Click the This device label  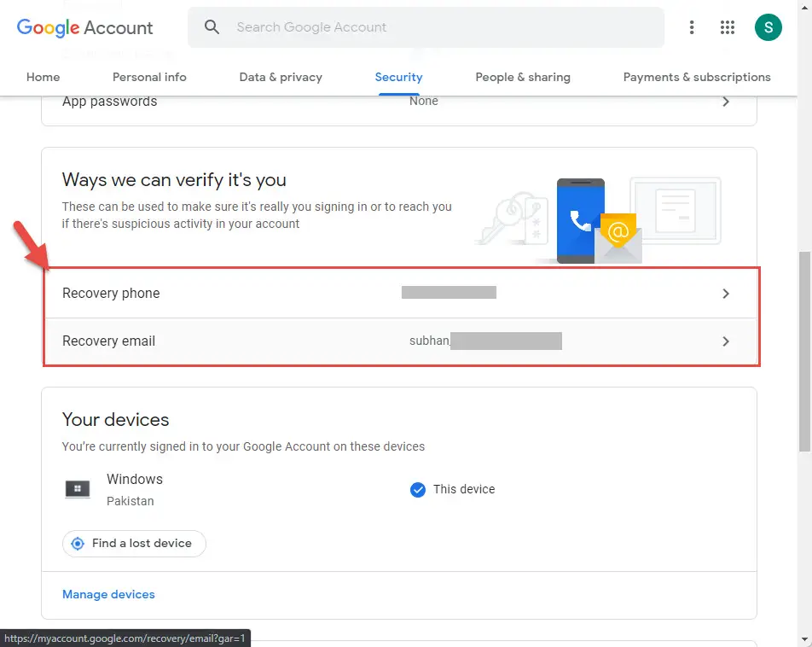464,489
